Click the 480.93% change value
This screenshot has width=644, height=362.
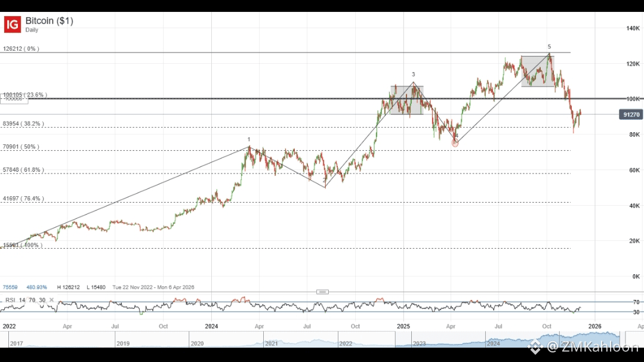36,287
